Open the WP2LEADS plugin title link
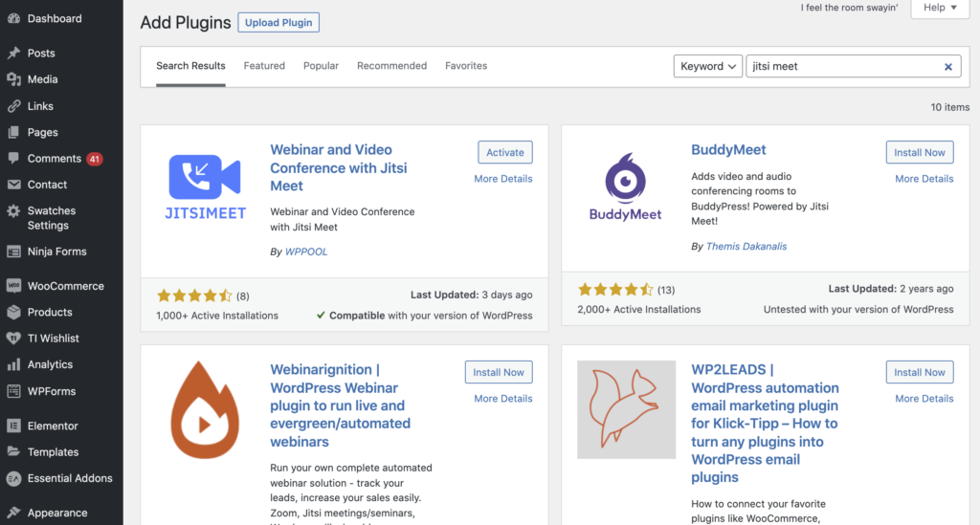The height and width of the screenshot is (525, 980). 765,424
